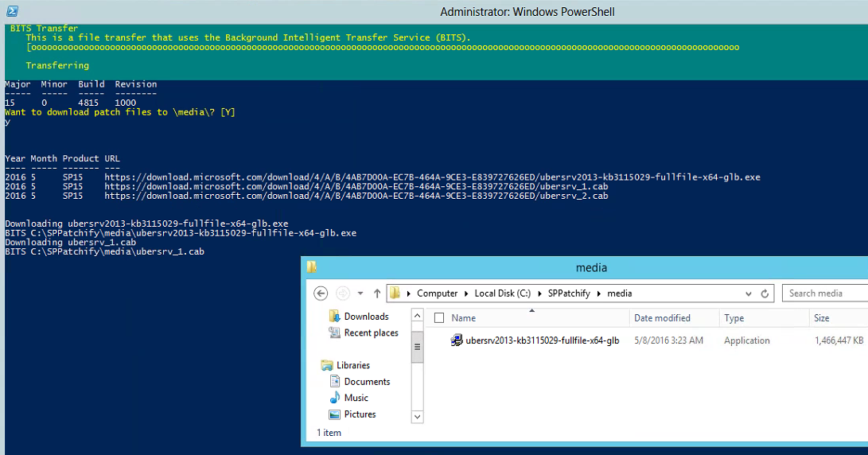This screenshot has height=455, width=868.
Task: Click the BITS transfer progress bar
Action: pos(383,48)
